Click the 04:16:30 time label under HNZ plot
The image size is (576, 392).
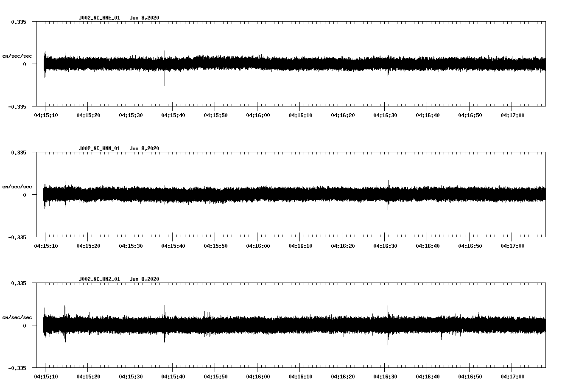385,377
